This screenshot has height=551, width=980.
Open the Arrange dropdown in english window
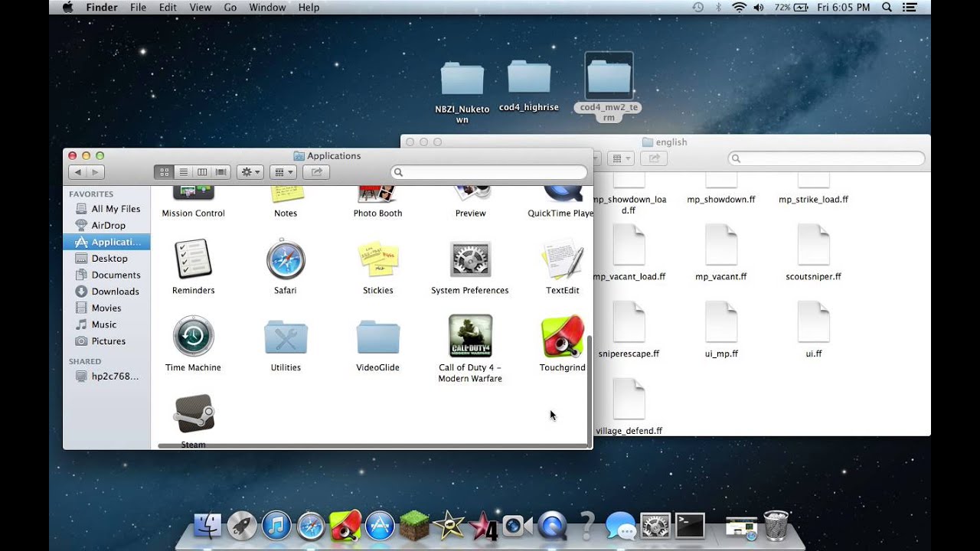tap(620, 158)
